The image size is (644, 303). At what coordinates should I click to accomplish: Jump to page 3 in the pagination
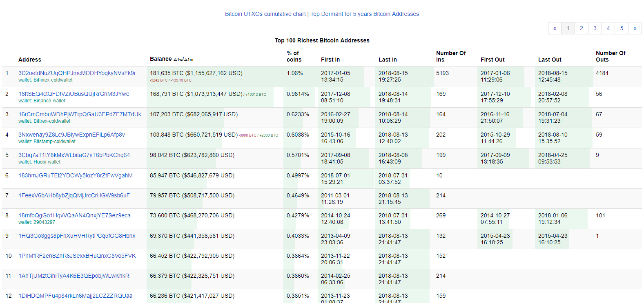pos(595,28)
